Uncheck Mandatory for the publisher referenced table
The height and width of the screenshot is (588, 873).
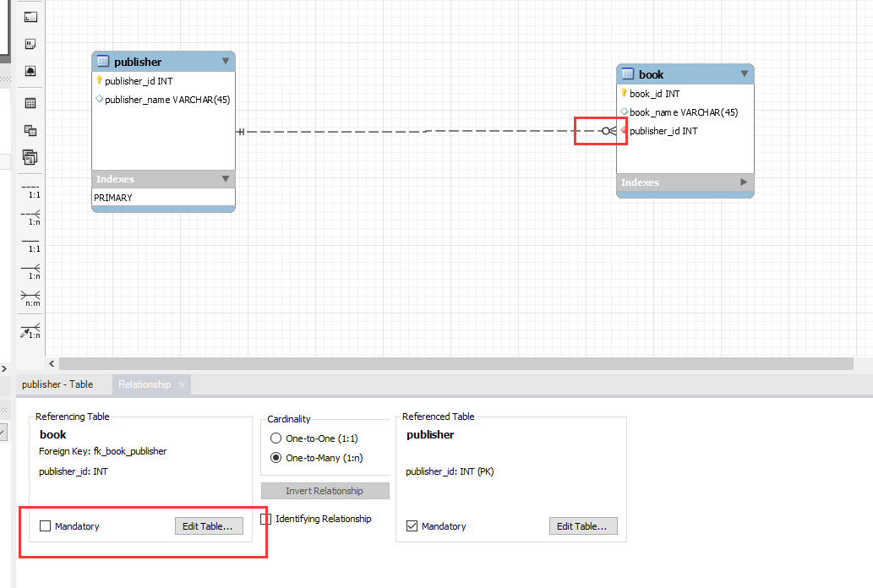412,525
